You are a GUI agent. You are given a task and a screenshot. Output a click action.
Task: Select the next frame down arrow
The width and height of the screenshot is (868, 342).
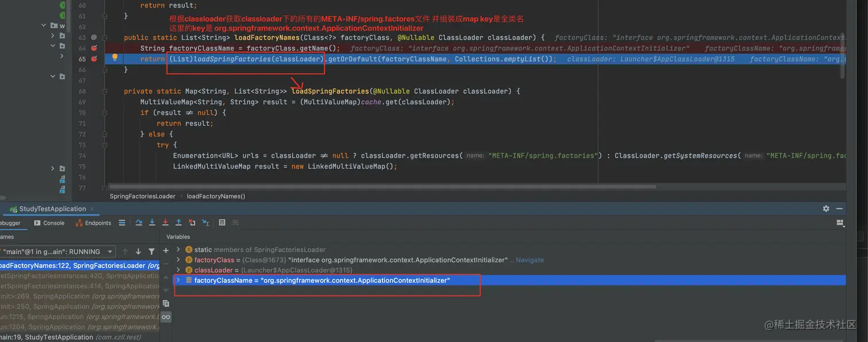tap(138, 251)
